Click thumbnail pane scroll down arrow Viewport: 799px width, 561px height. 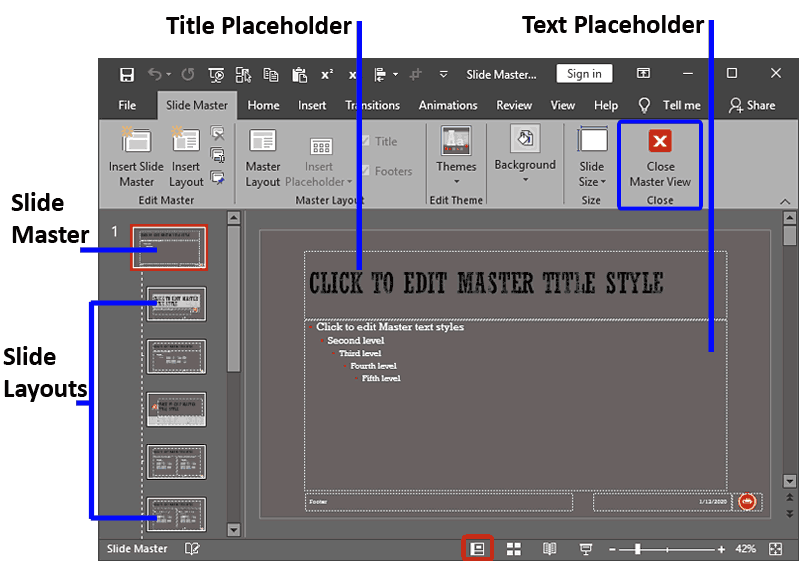click(x=234, y=530)
